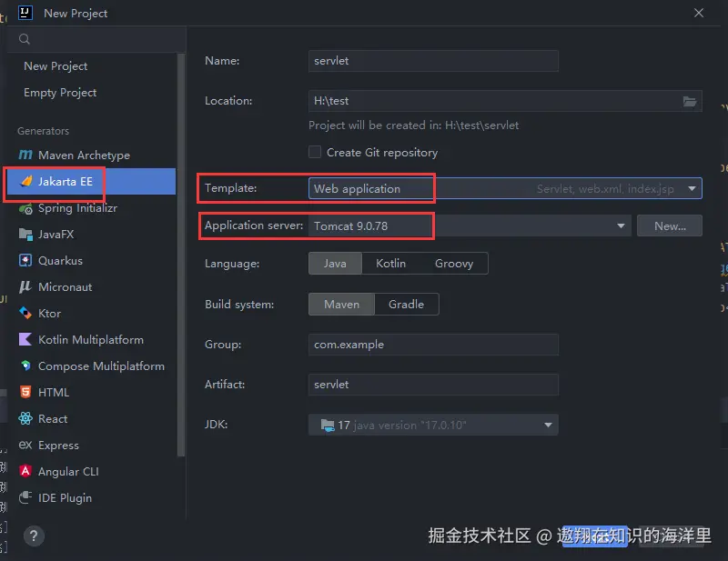Select the Compose Multiplatform generator label
The height and width of the screenshot is (561, 728).
click(101, 366)
